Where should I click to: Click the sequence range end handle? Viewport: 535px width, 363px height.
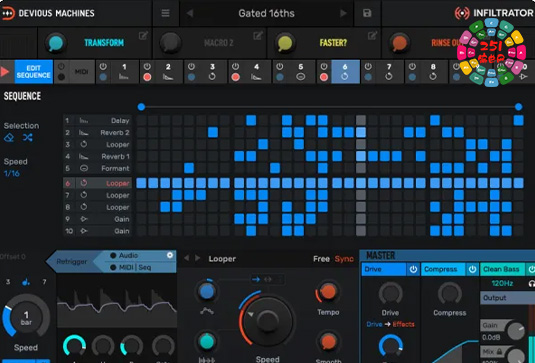click(x=518, y=107)
